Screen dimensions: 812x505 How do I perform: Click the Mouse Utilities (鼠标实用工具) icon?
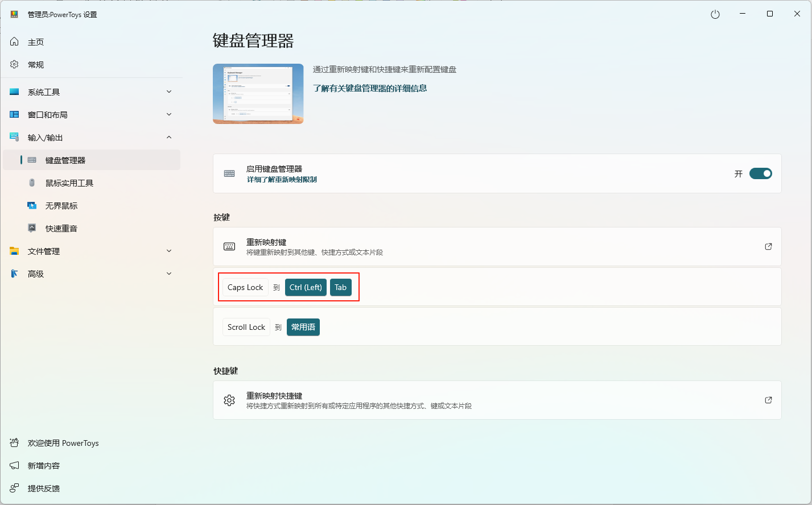32,183
